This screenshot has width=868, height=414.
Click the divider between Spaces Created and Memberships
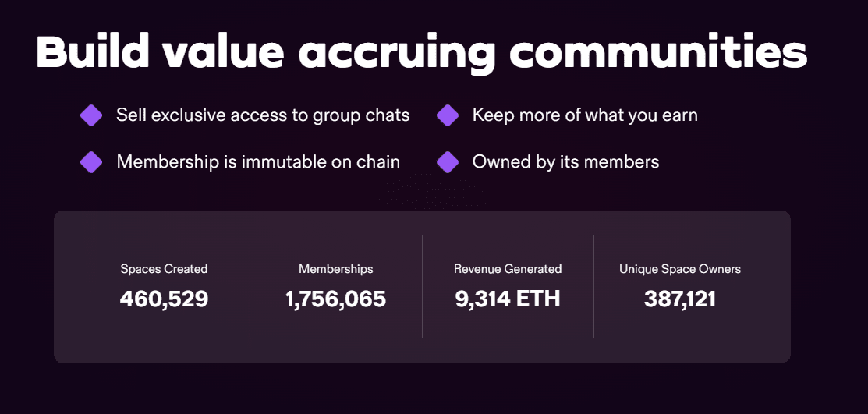[250, 287]
